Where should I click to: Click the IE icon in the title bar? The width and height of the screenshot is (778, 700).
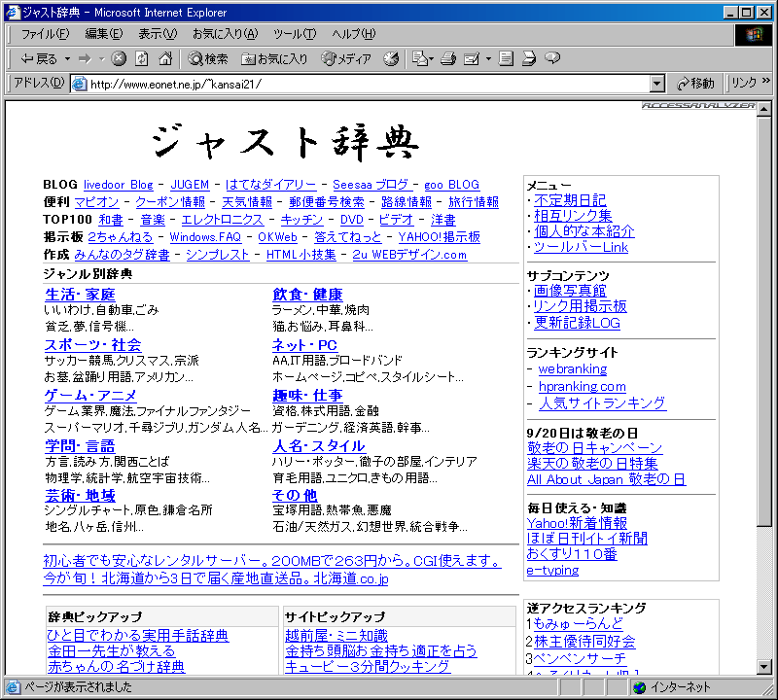(13, 12)
